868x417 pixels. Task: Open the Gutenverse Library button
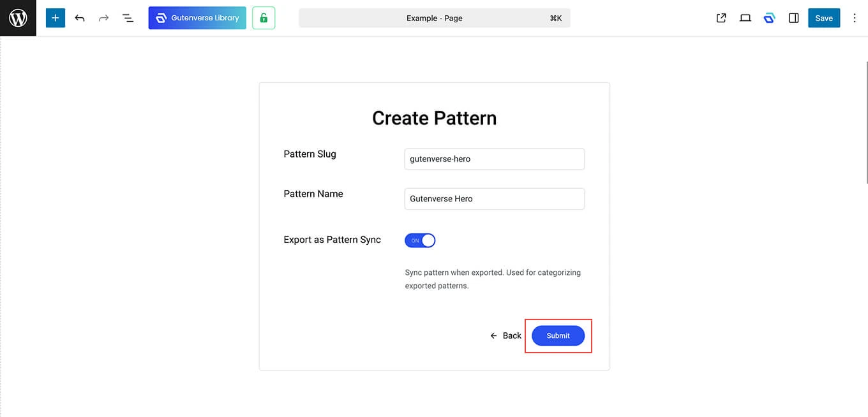[x=197, y=18]
